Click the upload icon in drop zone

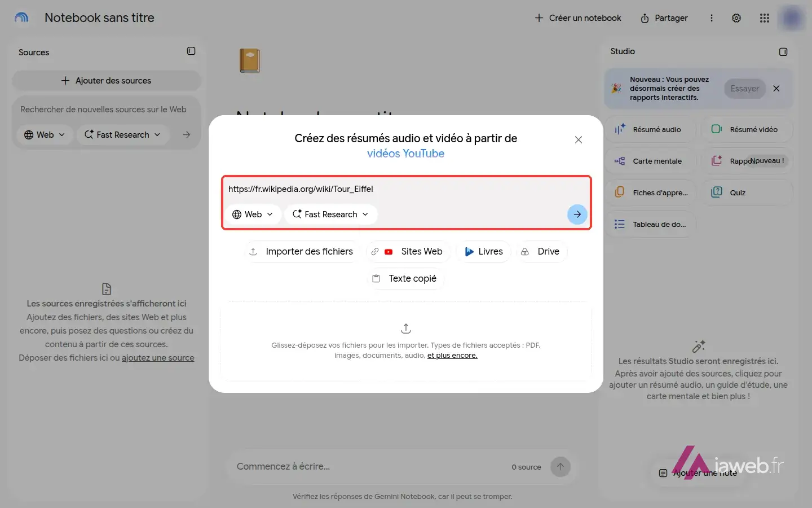tap(406, 329)
